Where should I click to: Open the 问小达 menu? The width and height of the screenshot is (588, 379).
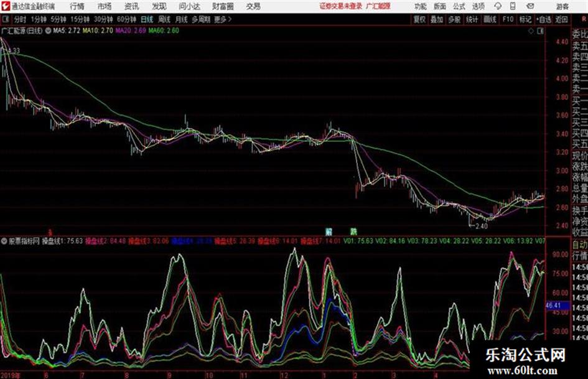pos(189,6)
